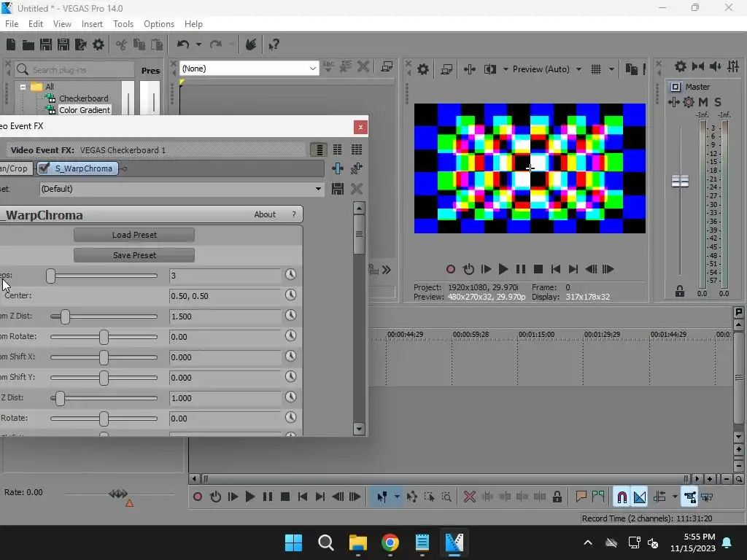Open Master bus audio properties gear
The image size is (747, 560).
pos(681,66)
